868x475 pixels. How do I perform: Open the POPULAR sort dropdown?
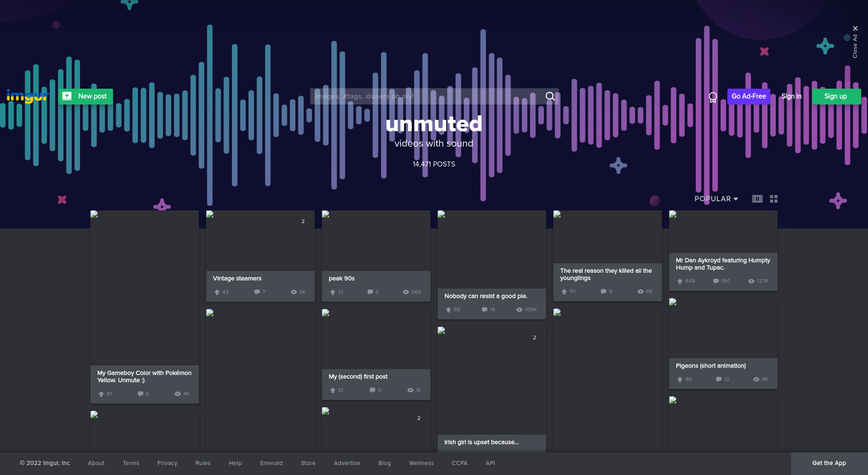pyautogui.click(x=716, y=199)
